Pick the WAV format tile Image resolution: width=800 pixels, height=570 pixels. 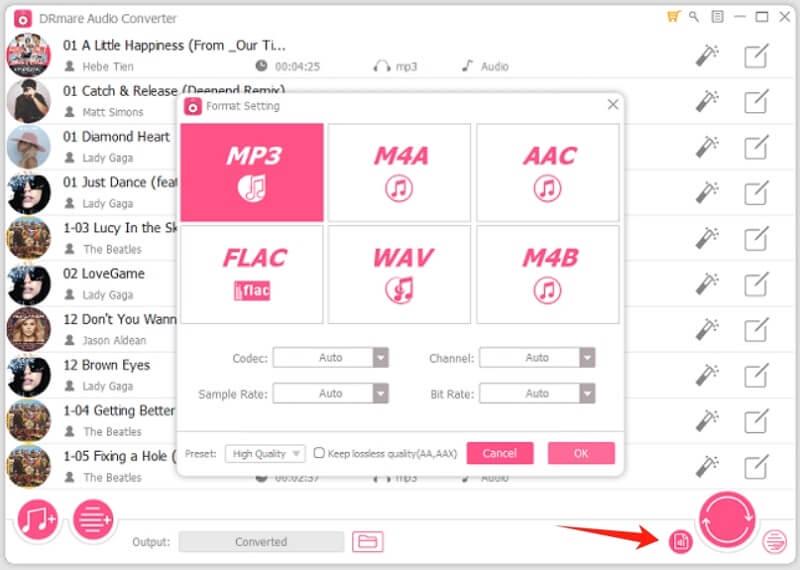pyautogui.click(x=399, y=275)
